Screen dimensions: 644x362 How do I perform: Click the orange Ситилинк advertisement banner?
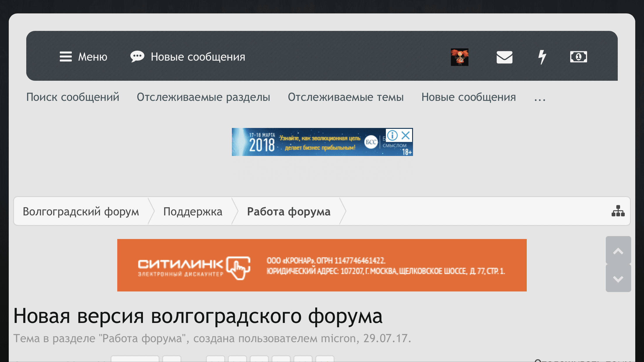(322, 265)
